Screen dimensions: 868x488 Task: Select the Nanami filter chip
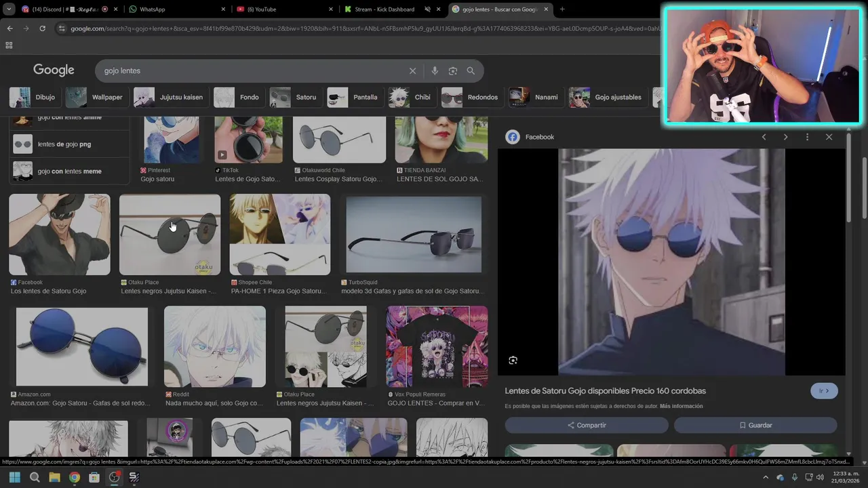pos(536,97)
